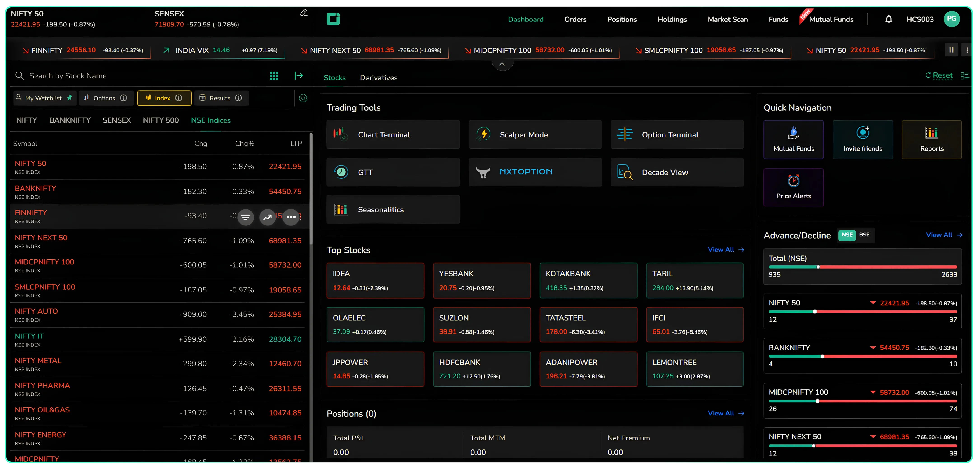Image resolution: width=980 pixels, height=468 pixels.
Task: View all Advance/Decline data
Action: (944, 235)
